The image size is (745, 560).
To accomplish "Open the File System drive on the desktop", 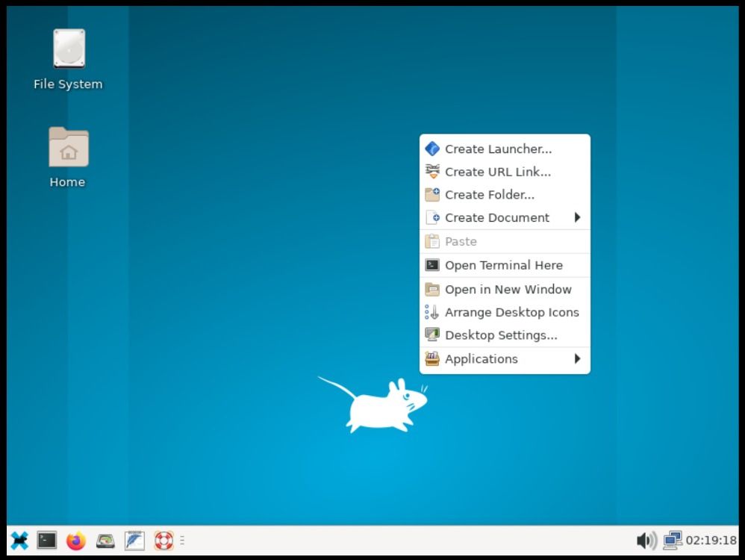I will 67,49.
